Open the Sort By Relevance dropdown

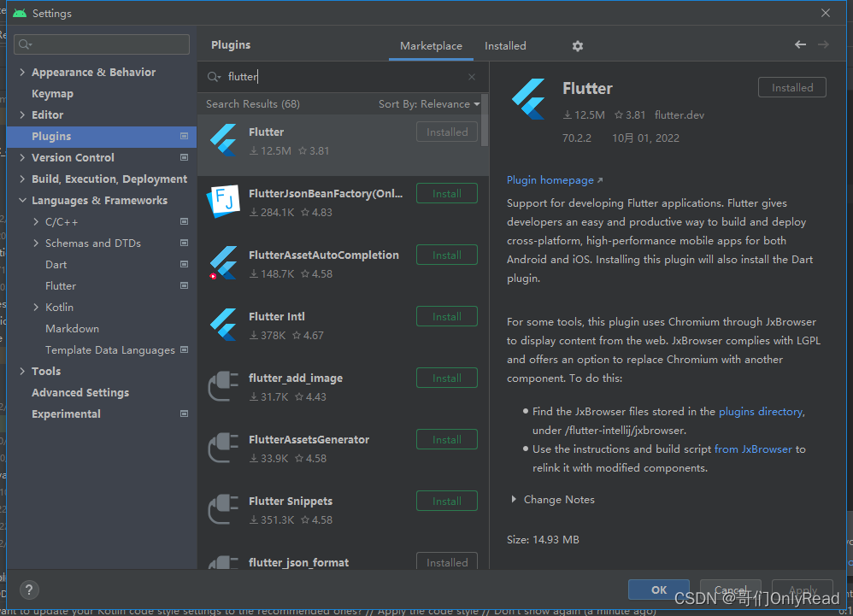[x=429, y=104]
